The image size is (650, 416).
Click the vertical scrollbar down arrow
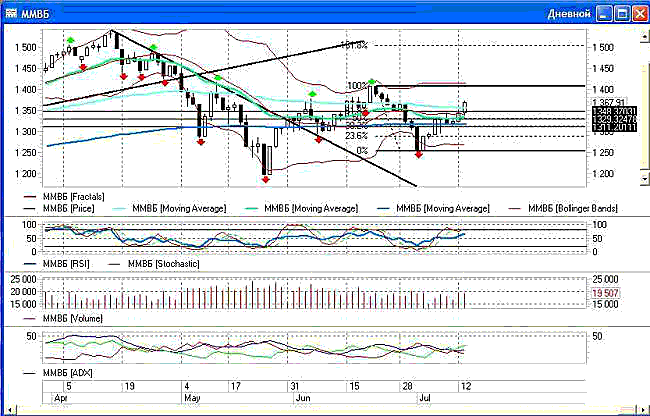pos(645,179)
